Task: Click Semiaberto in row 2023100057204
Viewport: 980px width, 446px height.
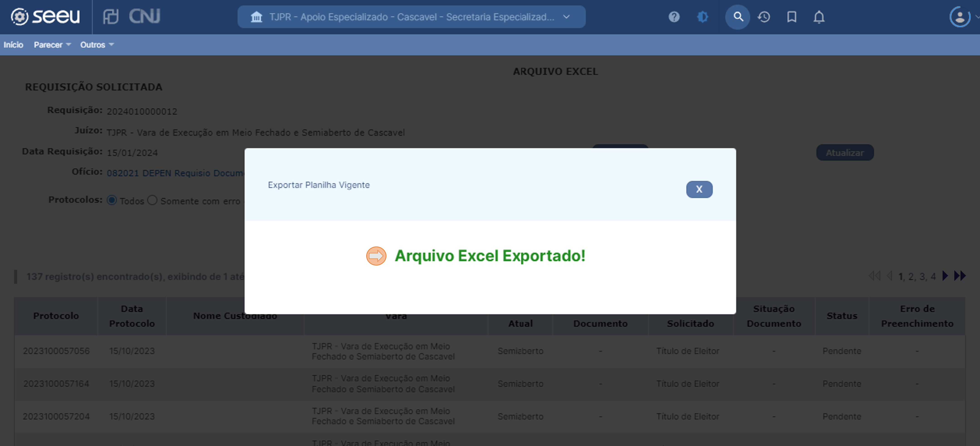Action: point(520,416)
